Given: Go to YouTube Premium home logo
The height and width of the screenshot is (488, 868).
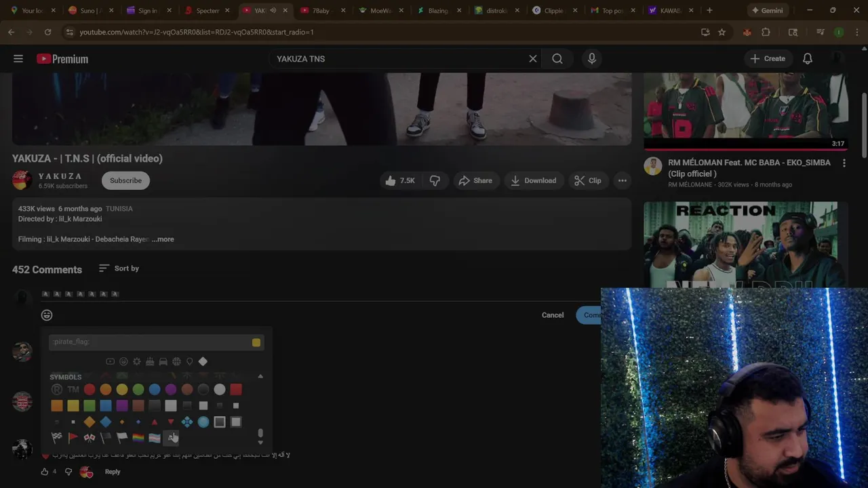Looking at the screenshot, I should click(x=62, y=59).
